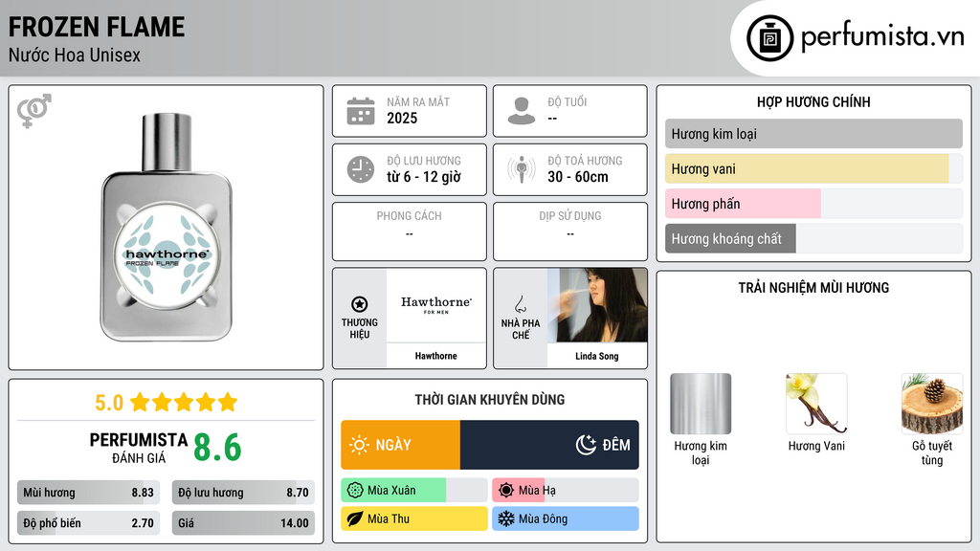980x551 pixels.
Task: Select the Hương kim loại note image
Action: tap(701, 404)
